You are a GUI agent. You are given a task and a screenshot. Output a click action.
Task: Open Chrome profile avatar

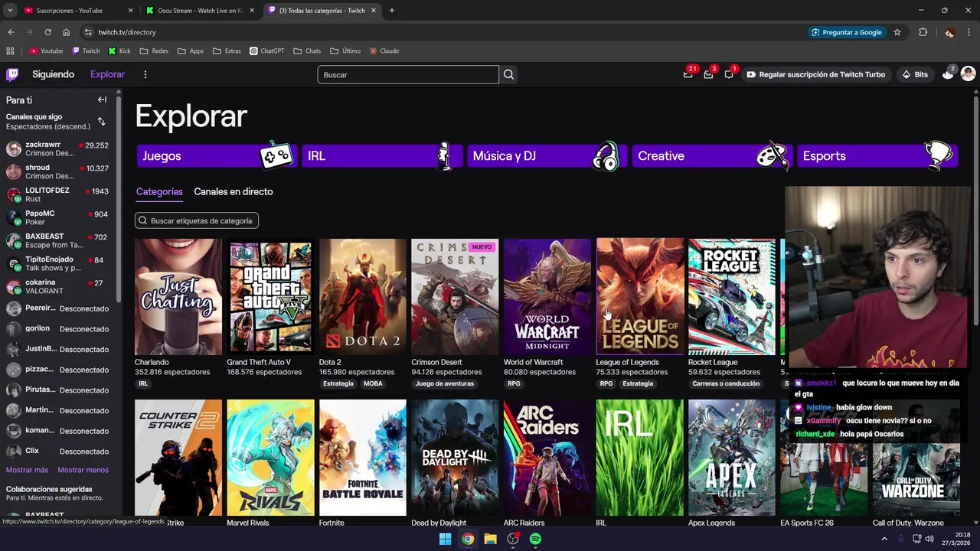point(949,32)
